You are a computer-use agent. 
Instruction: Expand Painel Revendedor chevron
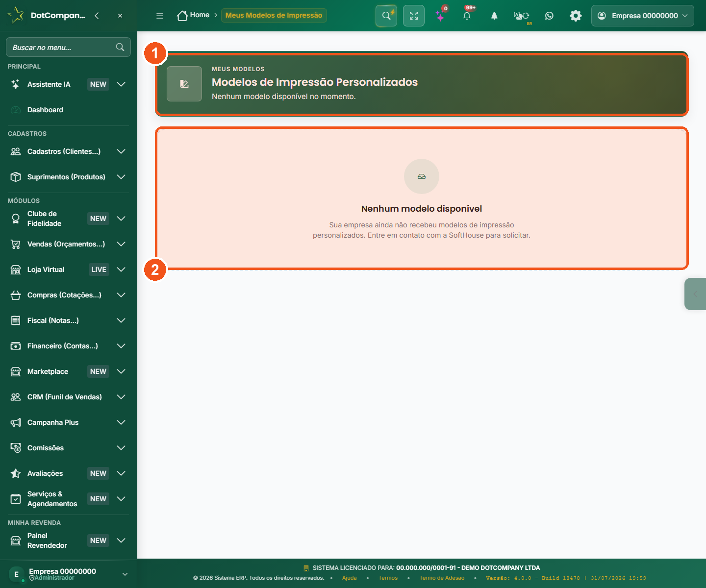coord(121,540)
